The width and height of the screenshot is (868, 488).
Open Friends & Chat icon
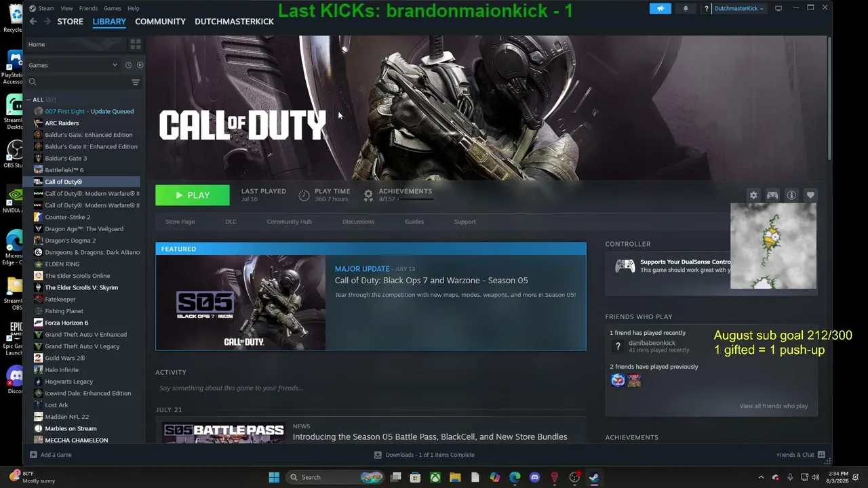(821, 455)
